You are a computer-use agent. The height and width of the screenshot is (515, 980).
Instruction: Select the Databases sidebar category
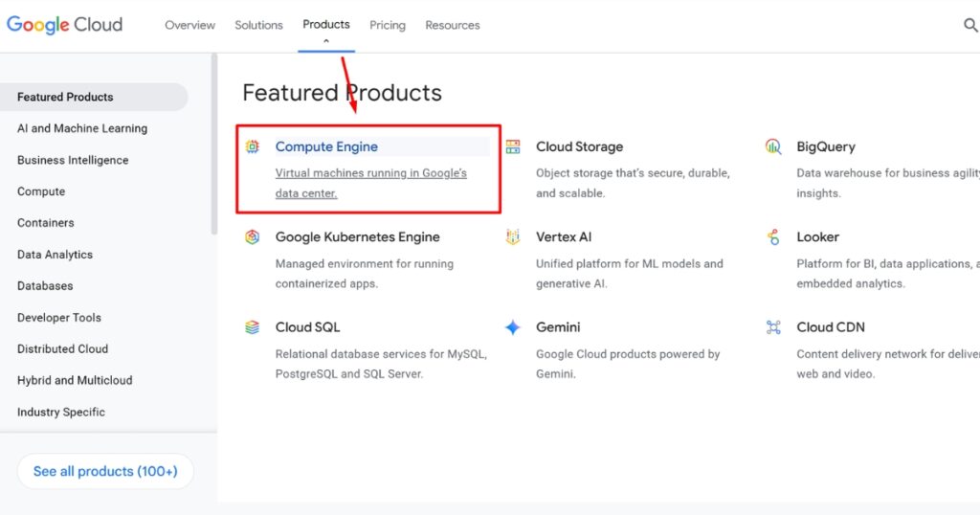click(x=45, y=286)
